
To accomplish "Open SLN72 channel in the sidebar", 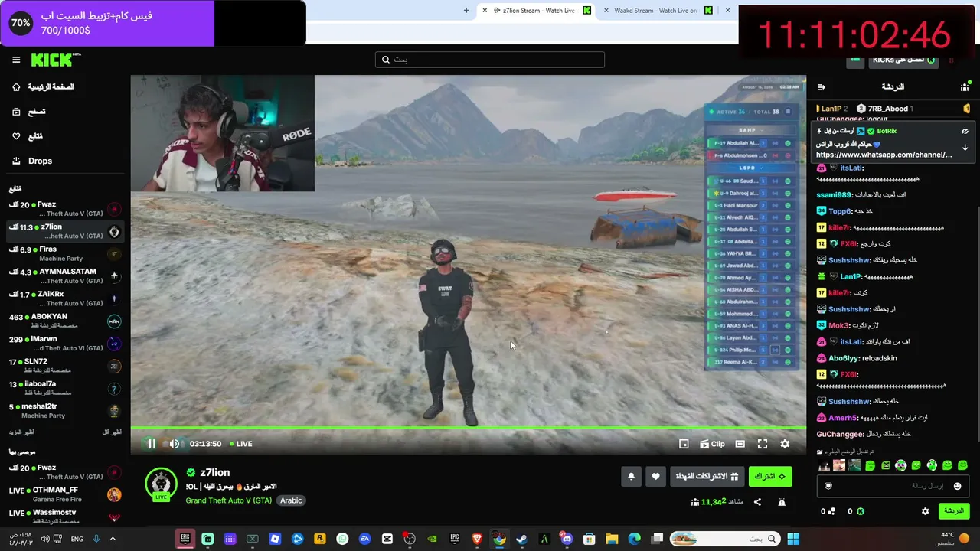I will coord(65,366).
